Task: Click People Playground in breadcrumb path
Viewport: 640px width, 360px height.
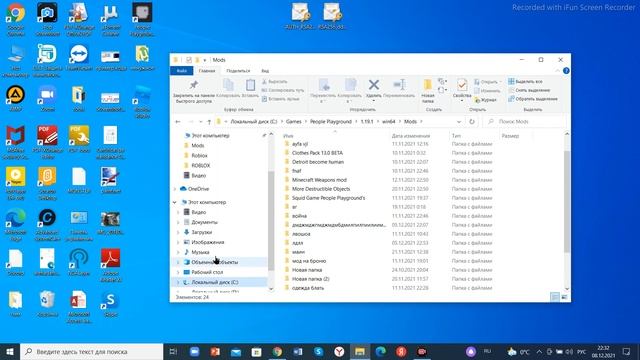Action: [331, 122]
